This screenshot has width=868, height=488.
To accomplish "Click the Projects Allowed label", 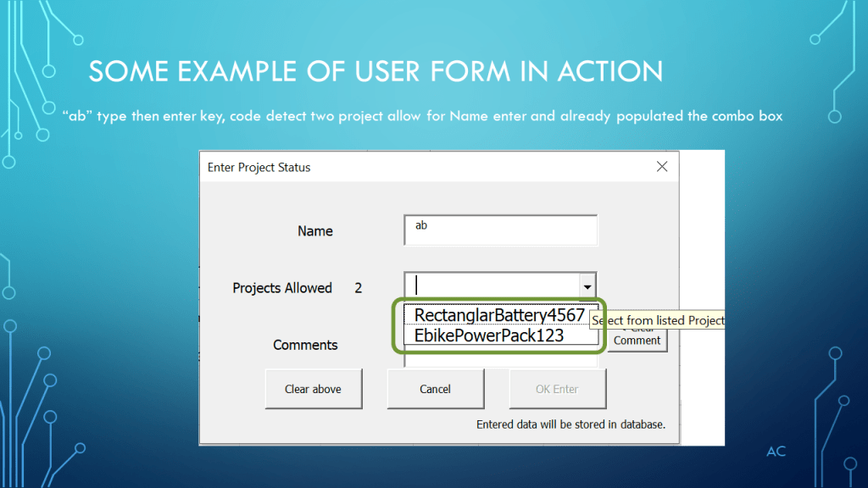I will 282,288.
